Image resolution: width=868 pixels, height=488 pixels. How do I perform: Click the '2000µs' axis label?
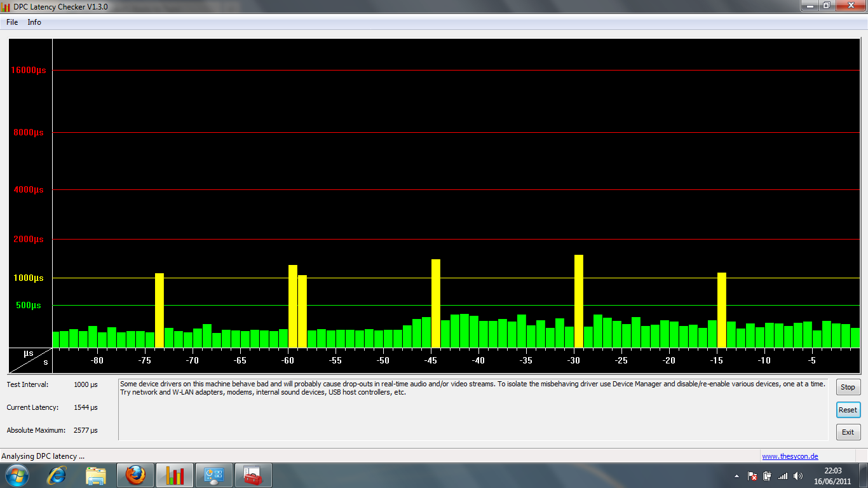click(29, 240)
